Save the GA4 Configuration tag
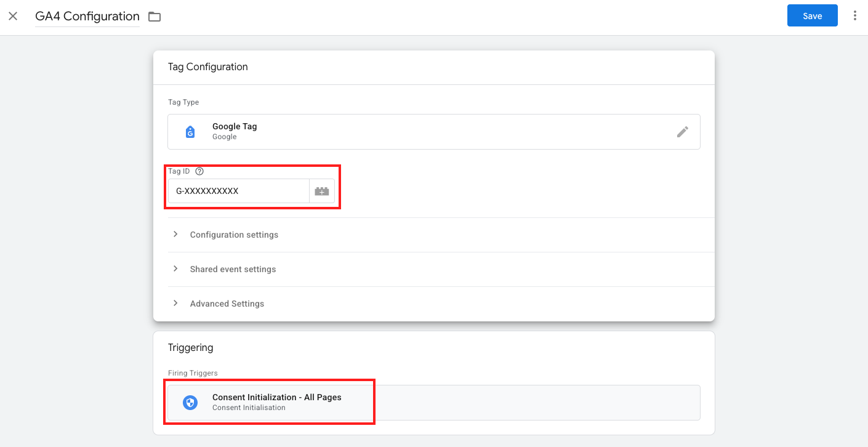Screen dimensions: 868x447 812,16
